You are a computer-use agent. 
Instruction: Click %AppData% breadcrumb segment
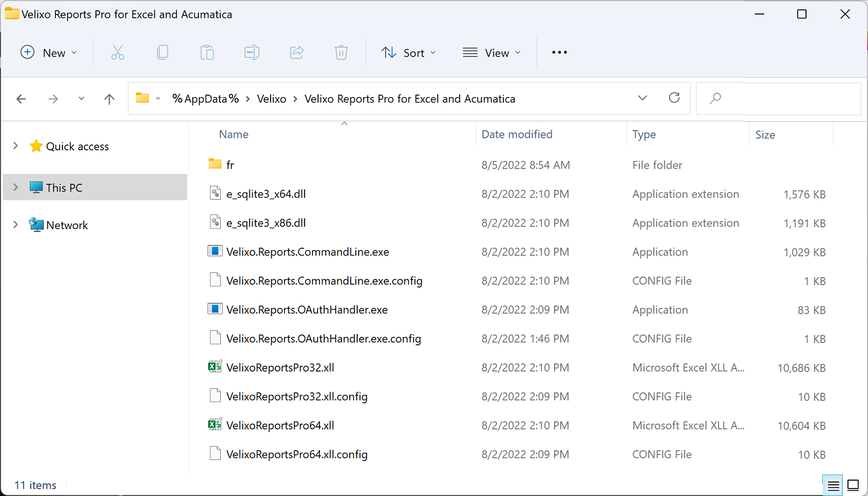pos(205,99)
